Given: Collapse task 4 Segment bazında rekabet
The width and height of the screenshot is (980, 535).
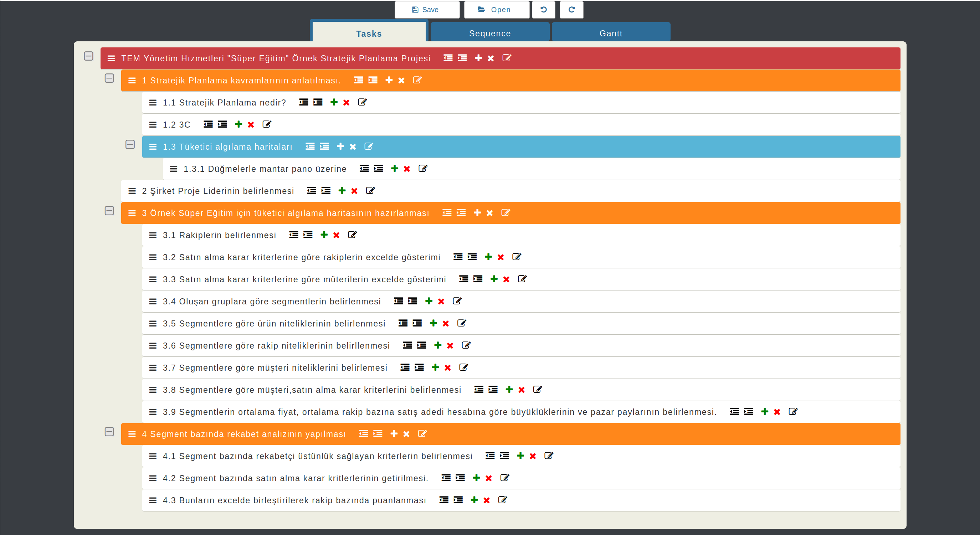Looking at the screenshot, I should [x=109, y=432].
